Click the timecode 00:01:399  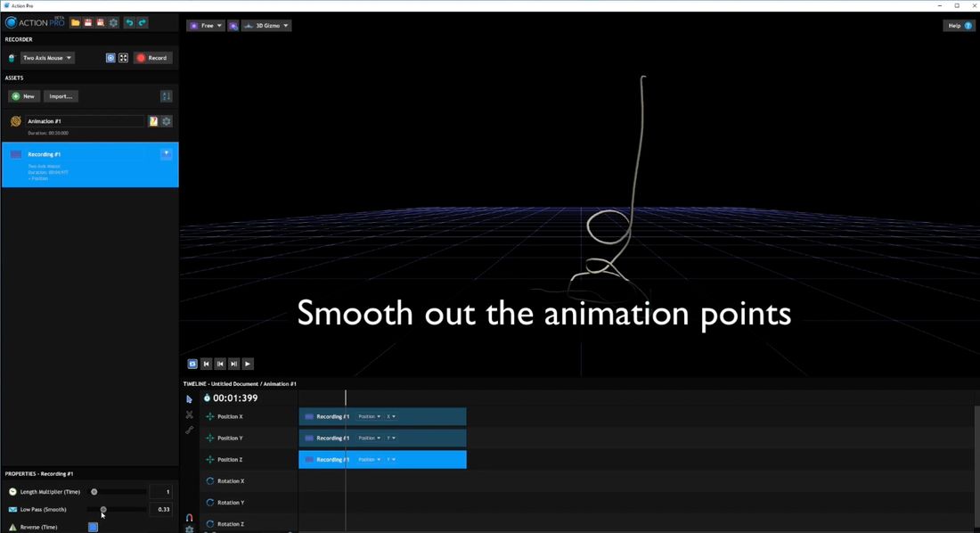tap(235, 398)
